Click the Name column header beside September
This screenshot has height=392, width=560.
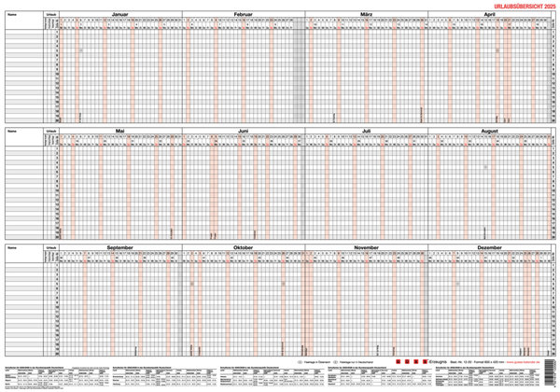[13, 247]
